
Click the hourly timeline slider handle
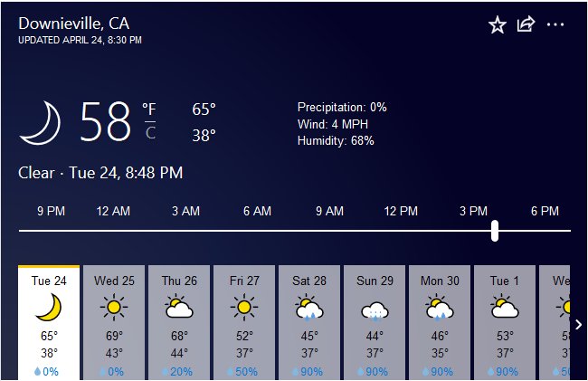pyautogui.click(x=495, y=231)
